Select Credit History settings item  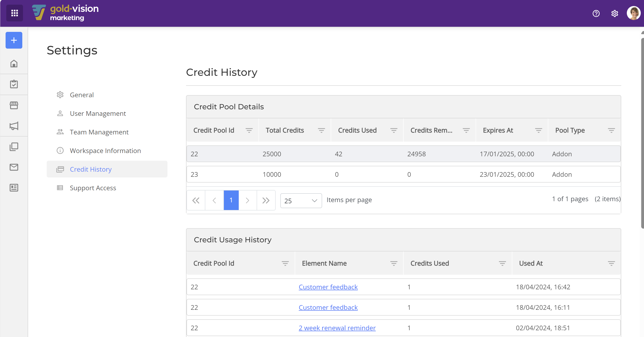click(x=107, y=169)
